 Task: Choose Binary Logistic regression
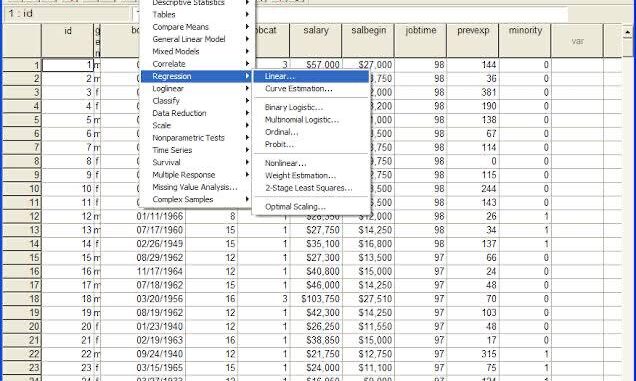click(311, 108)
